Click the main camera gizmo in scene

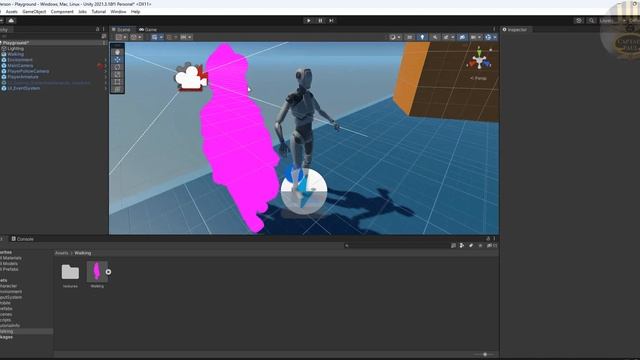click(191, 77)
